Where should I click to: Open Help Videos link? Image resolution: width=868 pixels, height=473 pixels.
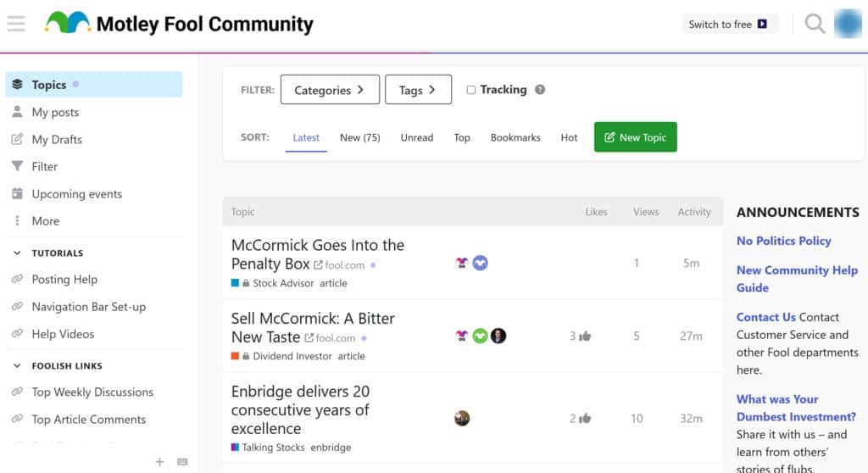pos(63,334)
